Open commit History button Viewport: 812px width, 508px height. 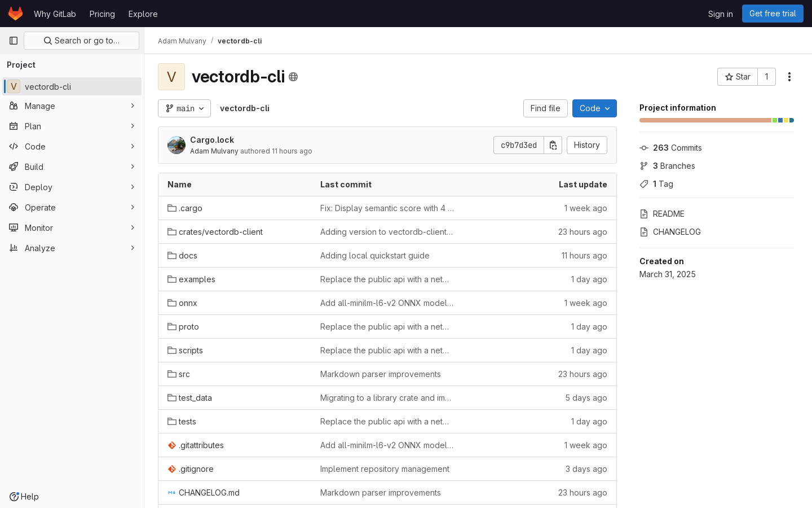[x=587, y=145]
